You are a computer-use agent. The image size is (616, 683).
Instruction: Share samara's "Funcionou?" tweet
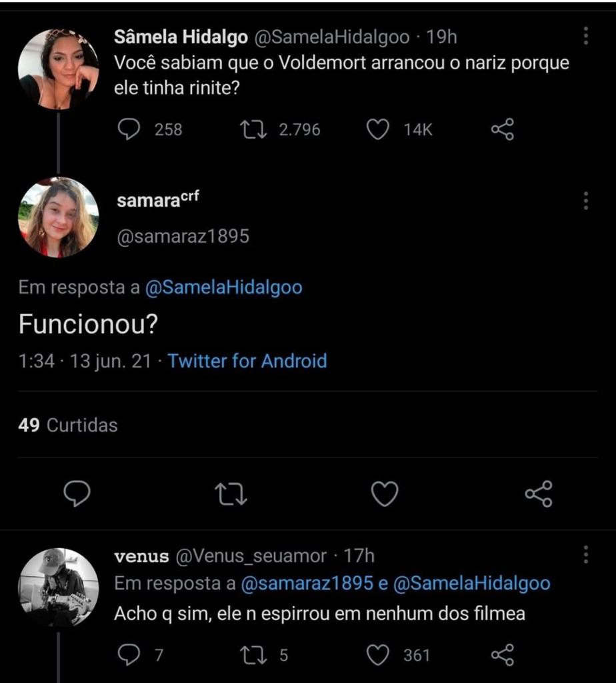[x=539, y=494]
